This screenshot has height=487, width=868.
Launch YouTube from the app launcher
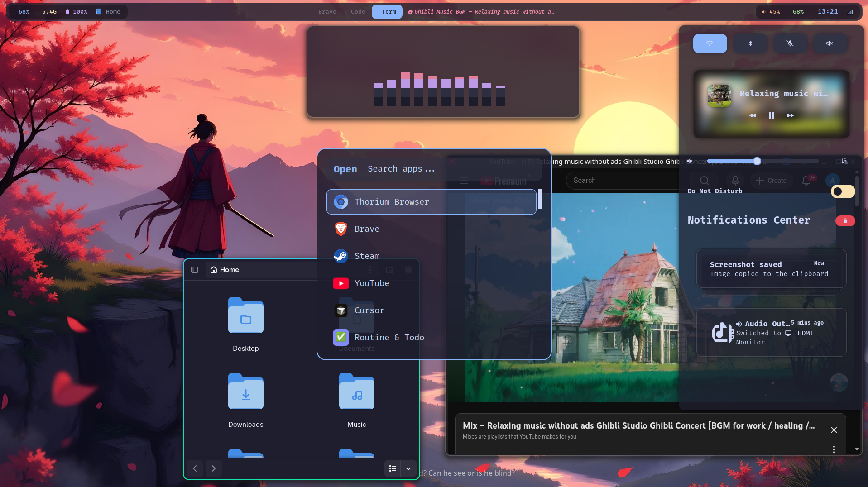pos(431,283)
